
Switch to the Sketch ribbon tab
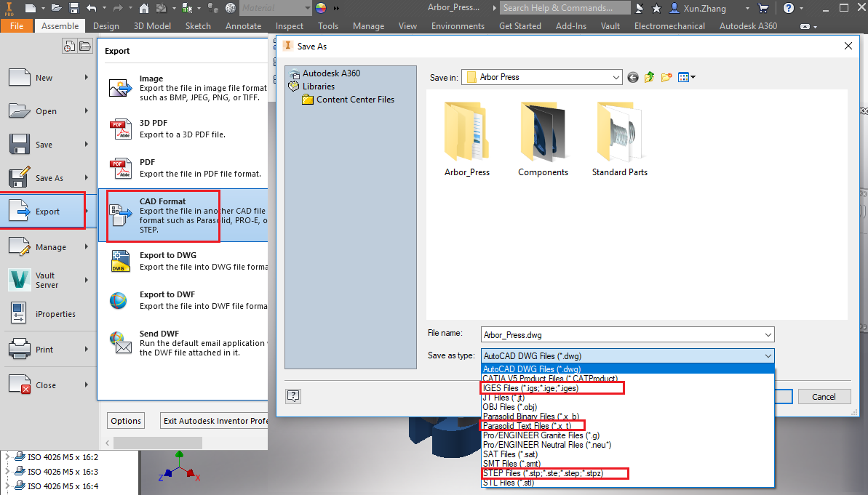(197, 25)
